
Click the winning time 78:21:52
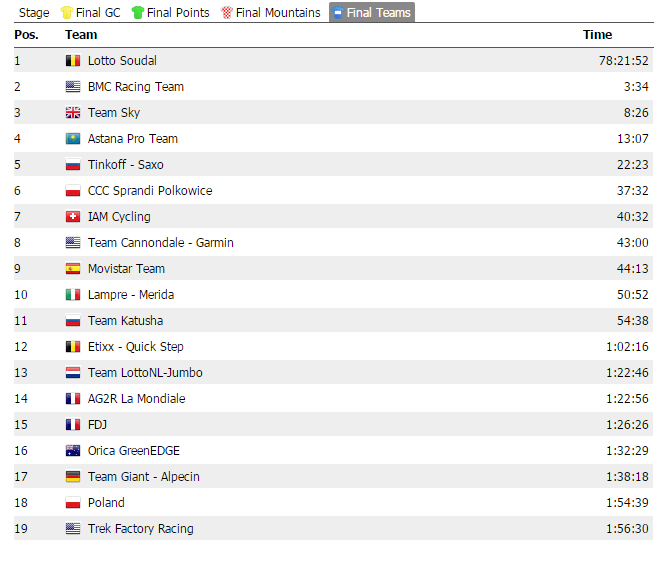click(x=623, y=61)
